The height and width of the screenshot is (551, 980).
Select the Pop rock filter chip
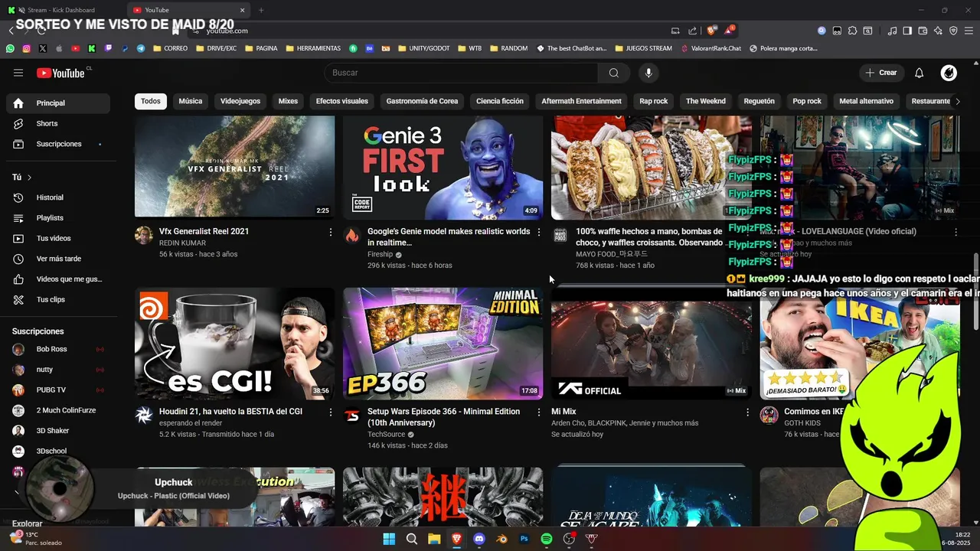coord(807,101)
